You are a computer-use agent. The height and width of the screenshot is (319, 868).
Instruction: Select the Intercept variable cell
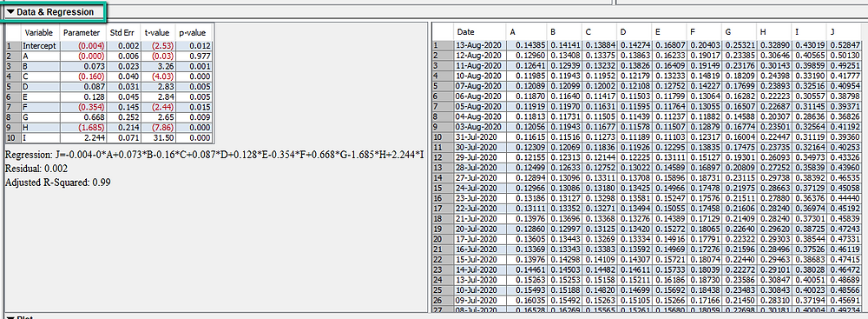click(40, 45)
